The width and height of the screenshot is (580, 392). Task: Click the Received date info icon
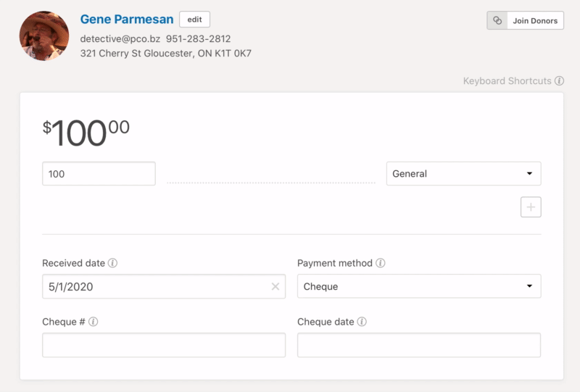pyautogui.click(x=112, y=263)
